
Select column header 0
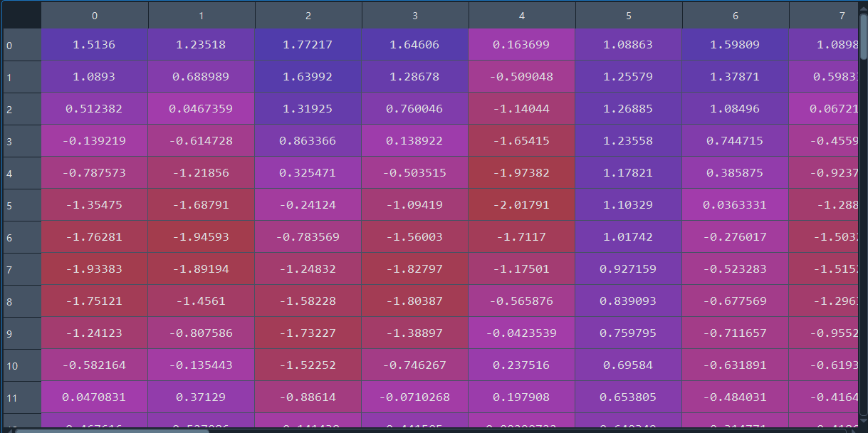[95, 15]
